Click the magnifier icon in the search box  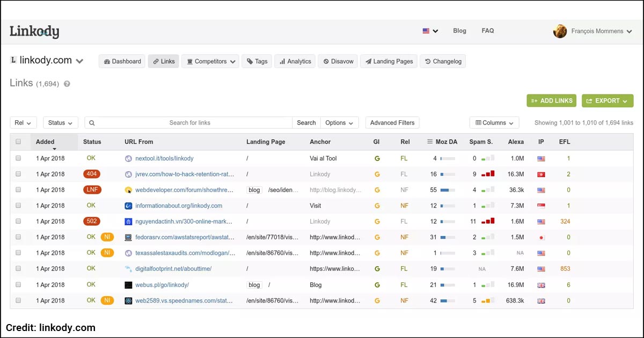(x=92, y=123)
